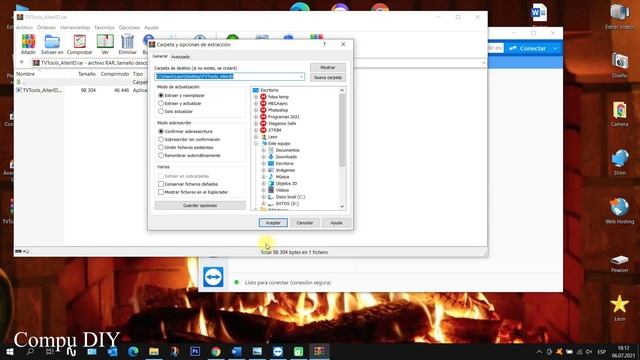Select the Downloads folder in tree
Screen dimensions: 640x360
pos(286,157)
